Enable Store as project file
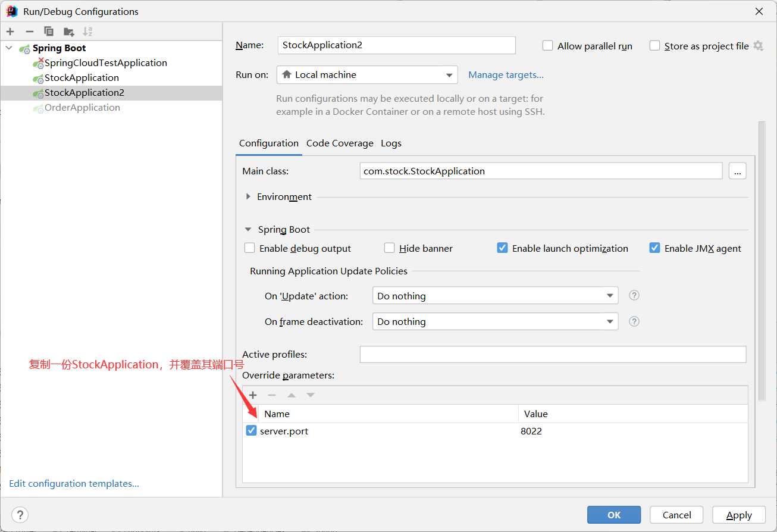Viewport: 777px width, 532px height. (x=655, y=46)
